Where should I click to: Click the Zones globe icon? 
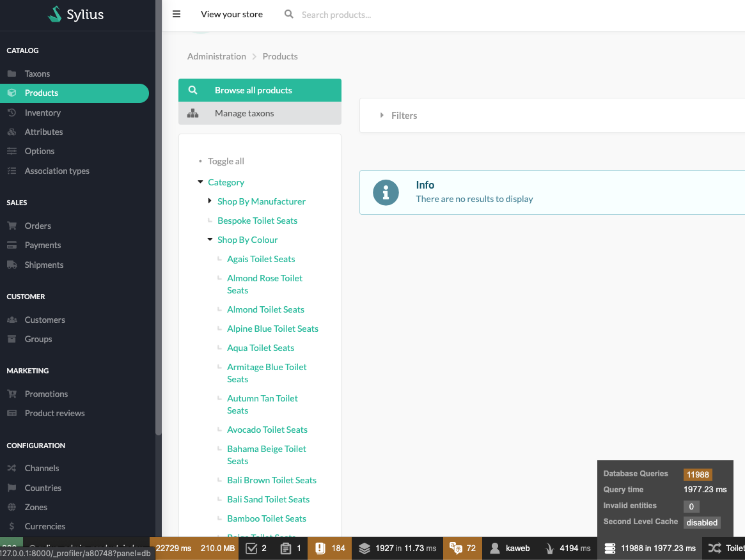tap(12, 508)
